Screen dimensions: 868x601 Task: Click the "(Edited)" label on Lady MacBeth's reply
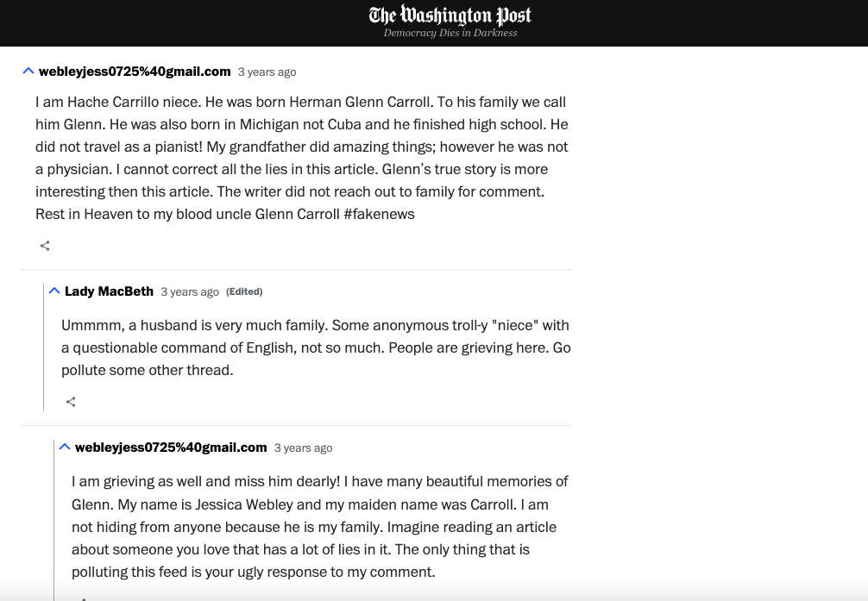pos(244,291)
